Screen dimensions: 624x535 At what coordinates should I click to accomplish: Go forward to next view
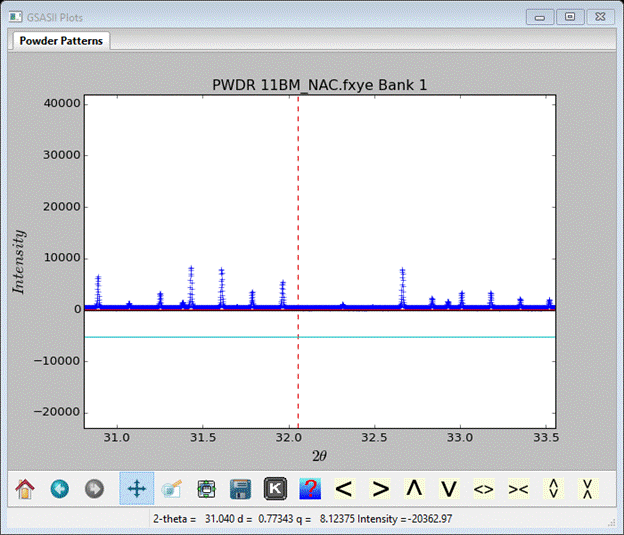[x=94, y=488]
